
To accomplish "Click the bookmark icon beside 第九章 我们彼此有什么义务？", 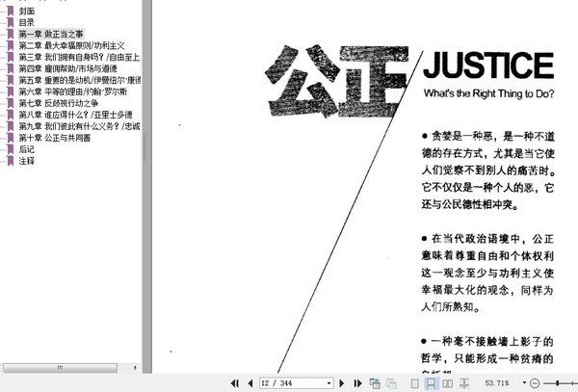I will point(11,126).
